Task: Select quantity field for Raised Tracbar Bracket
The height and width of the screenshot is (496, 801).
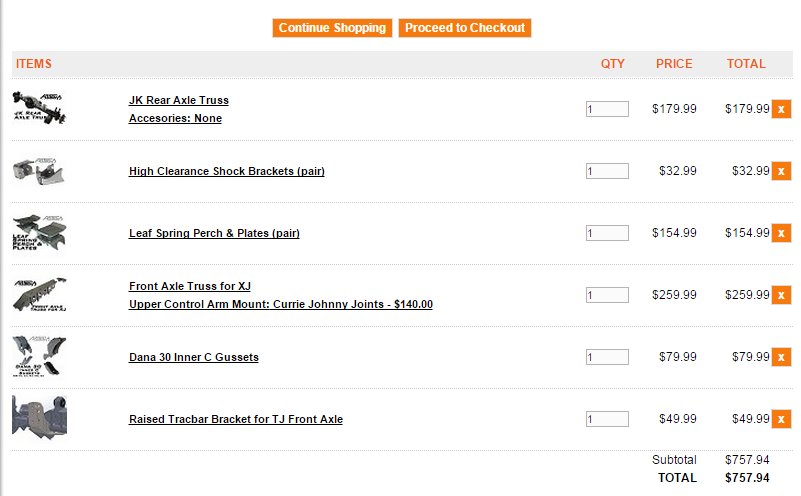Action: click(x=607, y=419)
